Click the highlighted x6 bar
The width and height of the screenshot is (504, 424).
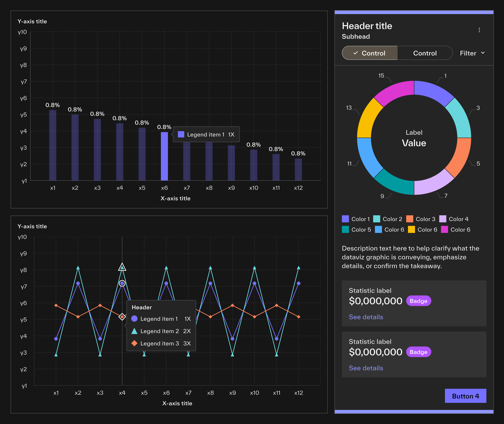(x=164, y=156)
